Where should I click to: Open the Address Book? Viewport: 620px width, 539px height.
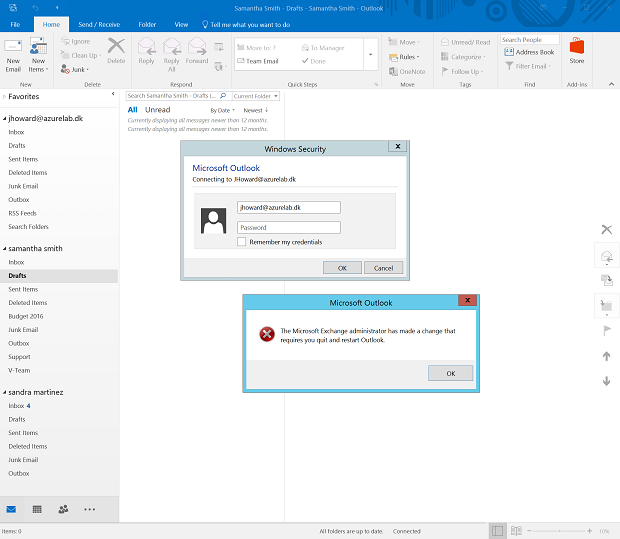coord(529,52)
